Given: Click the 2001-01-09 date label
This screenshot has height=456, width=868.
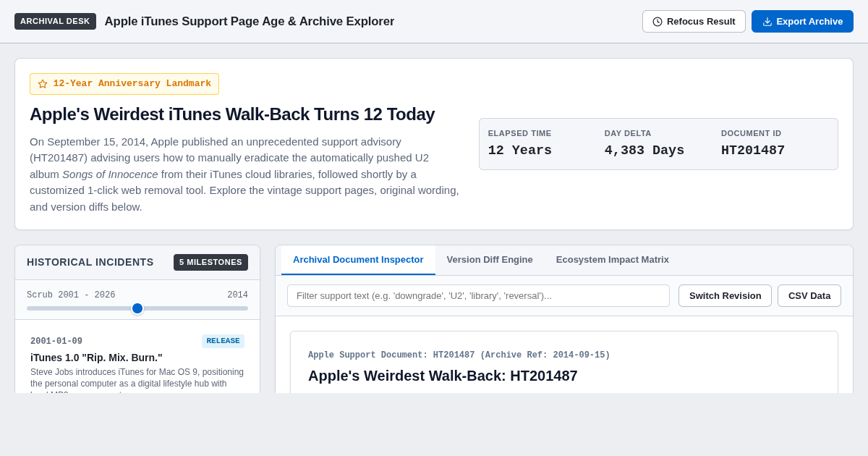Looking at the screenshot, I should point(56,342).
